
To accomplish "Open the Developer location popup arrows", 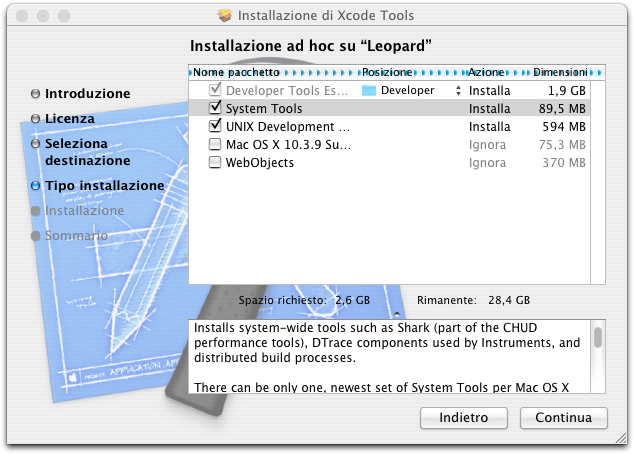I will (458, 90).
